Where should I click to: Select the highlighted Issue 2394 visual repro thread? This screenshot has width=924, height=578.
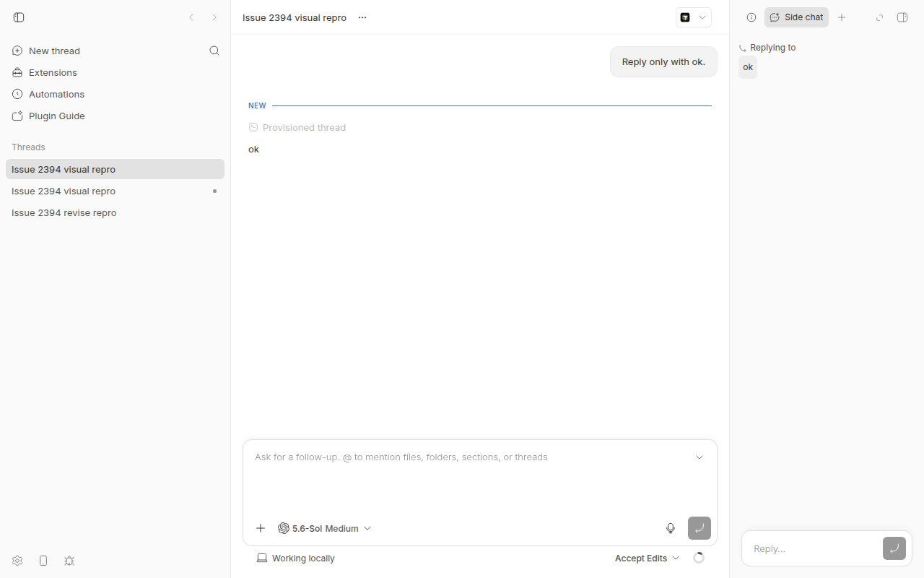pos(115,169)
